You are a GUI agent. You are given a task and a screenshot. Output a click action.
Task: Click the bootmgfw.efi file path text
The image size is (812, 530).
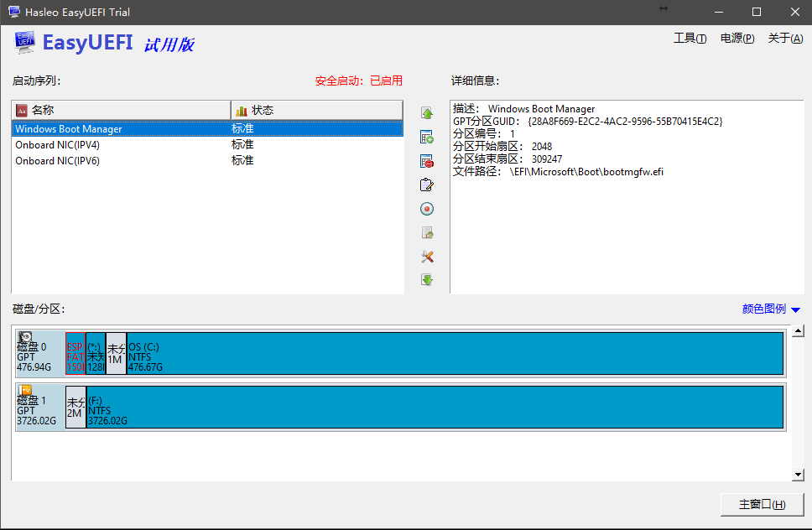pos(586,172)
